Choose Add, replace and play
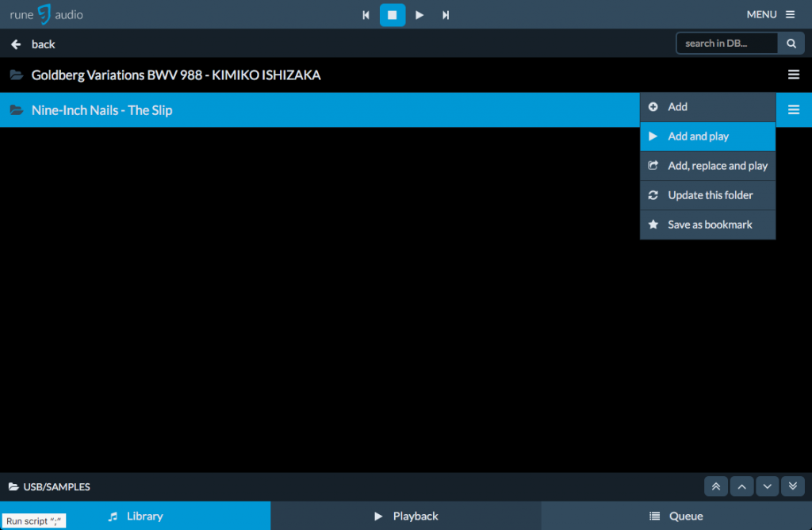The image size is (812, 530). pyautogui.click(x=707, y=166)
